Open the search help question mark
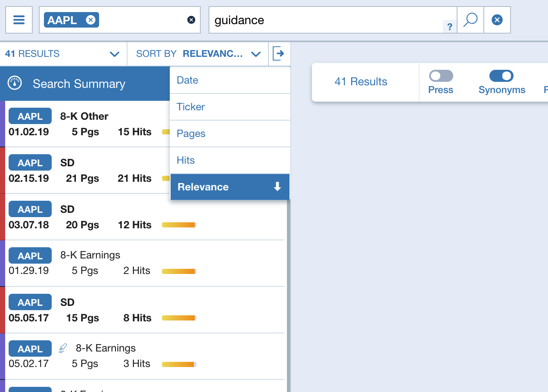This screenshot has width=548, height=392. click(x=449, y=27)
